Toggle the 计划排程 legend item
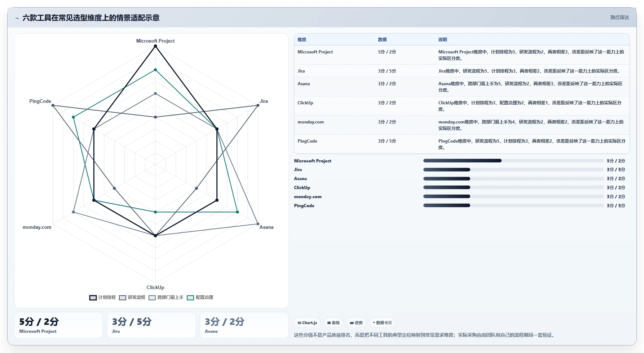This screenshot has width=644, height=353. 103,297
